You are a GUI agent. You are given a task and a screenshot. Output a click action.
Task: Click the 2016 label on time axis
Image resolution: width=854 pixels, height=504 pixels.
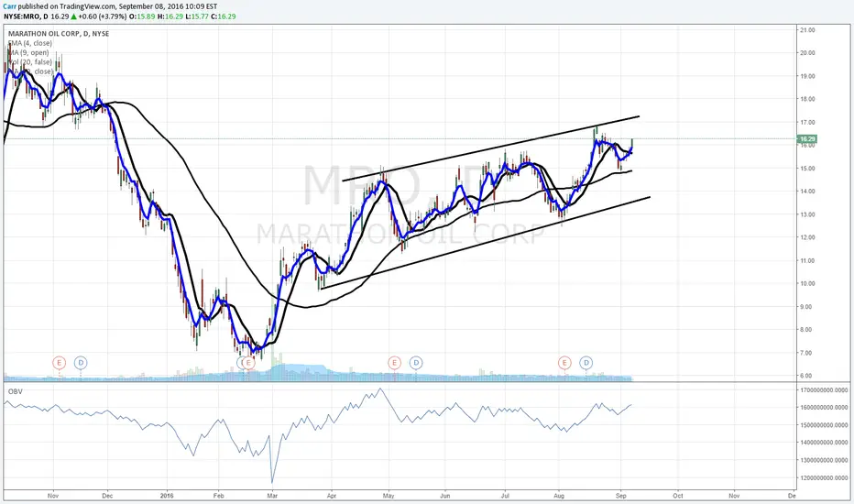[167, 496]
